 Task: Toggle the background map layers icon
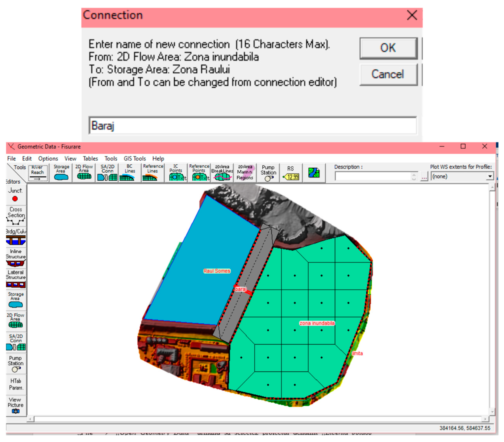pos(314,173)
